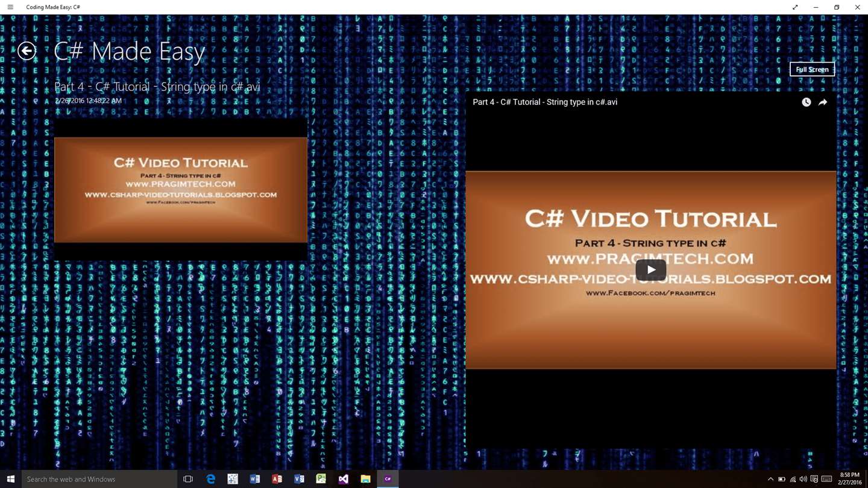Image resolution: width=868 pixels, height=488 pixels.
Task: Click the Full Screen button
Action: (x=812, y=69)
